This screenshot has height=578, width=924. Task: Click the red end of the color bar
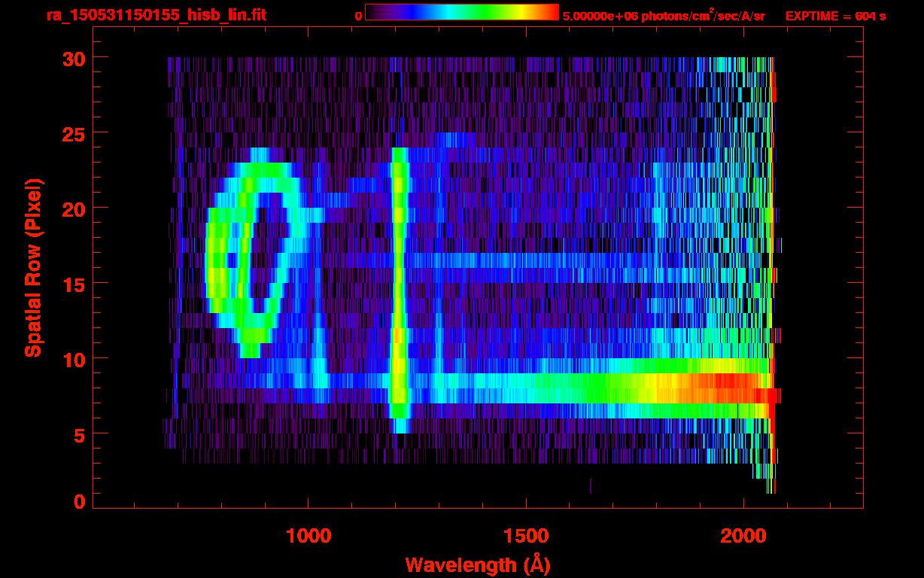coord(549,12)
